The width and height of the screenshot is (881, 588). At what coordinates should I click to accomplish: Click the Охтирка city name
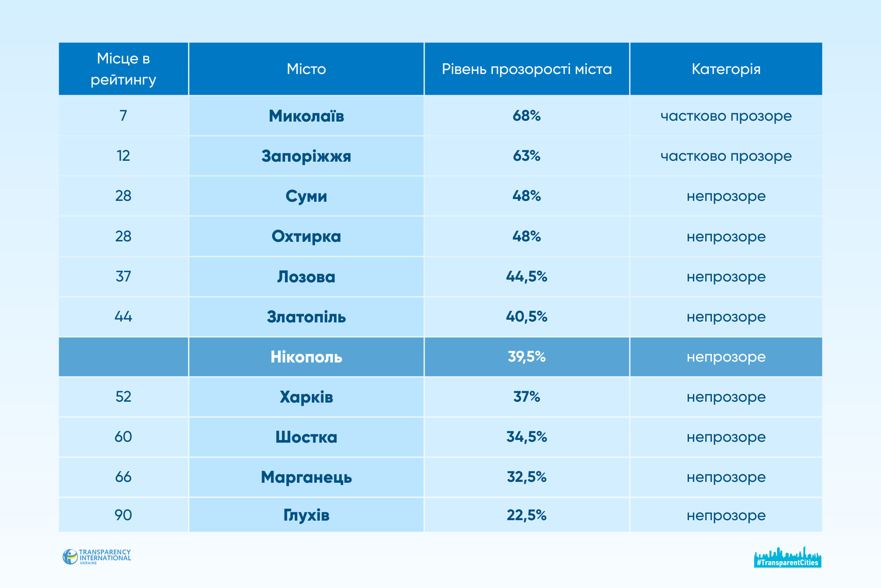(306, 237)
